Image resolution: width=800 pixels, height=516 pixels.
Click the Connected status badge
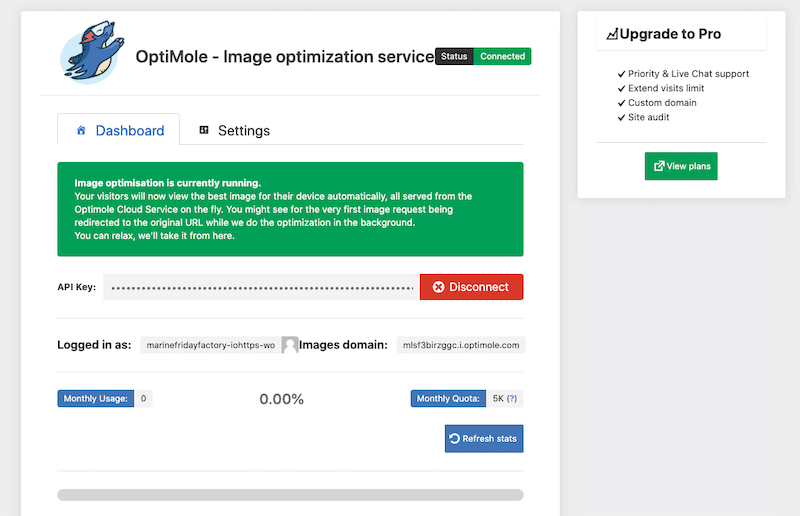503,56
